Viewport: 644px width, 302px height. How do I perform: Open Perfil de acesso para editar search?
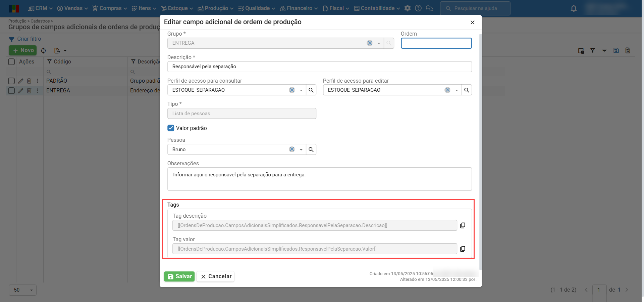(467, 90)
